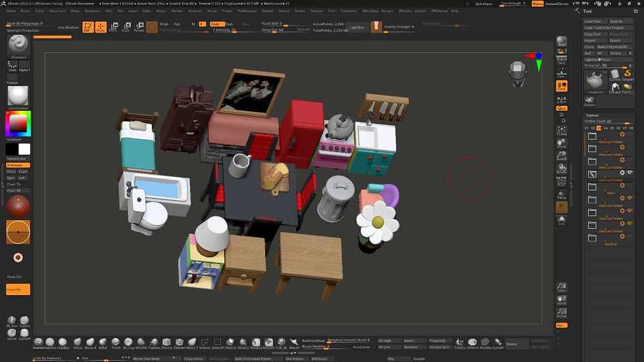Collapse the Tool palette header
This screenshot has height=362, width=644.
coord(588,12)
